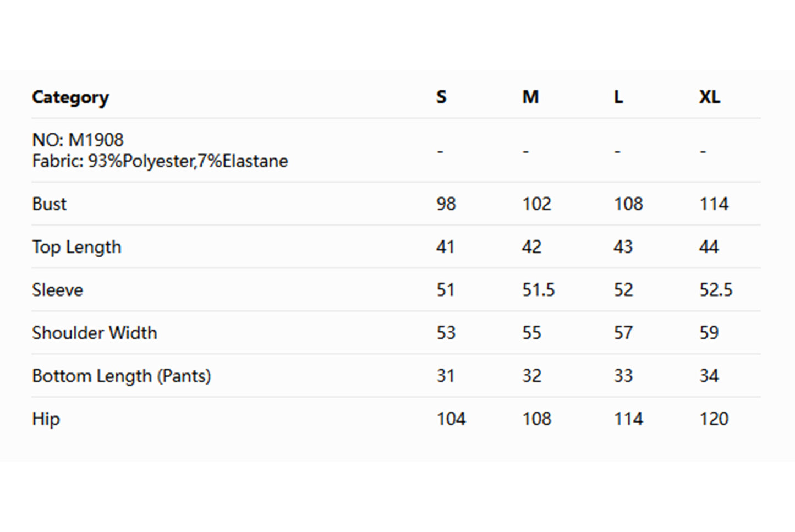Click the Sleeve value 51.5 for size M

click(539, 290)
